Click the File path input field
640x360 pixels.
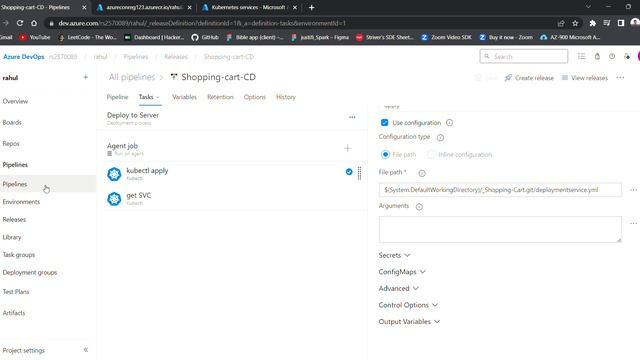click(x=500, y=190)
